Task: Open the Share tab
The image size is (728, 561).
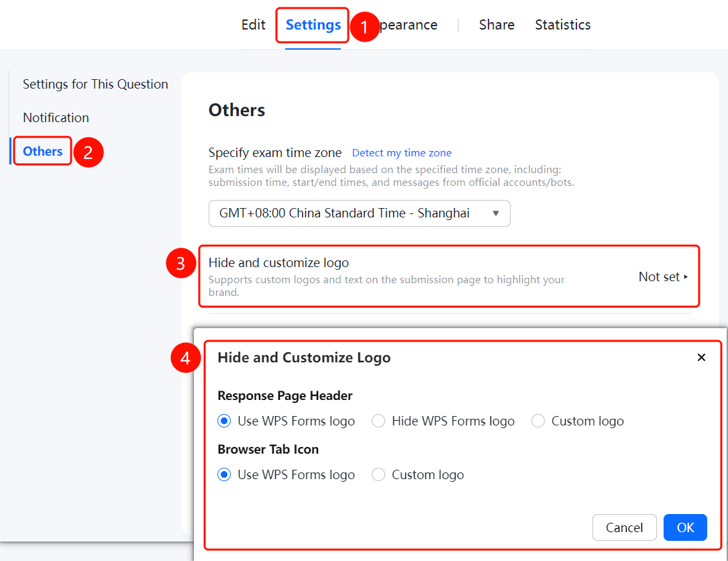Action: [497, 25]
